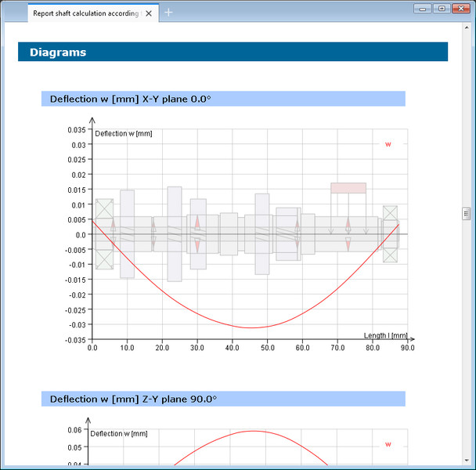This screenshot has height=470, width=476.
Task: Select the Report shaft calculation tab
Action: (x=86, y=13)
